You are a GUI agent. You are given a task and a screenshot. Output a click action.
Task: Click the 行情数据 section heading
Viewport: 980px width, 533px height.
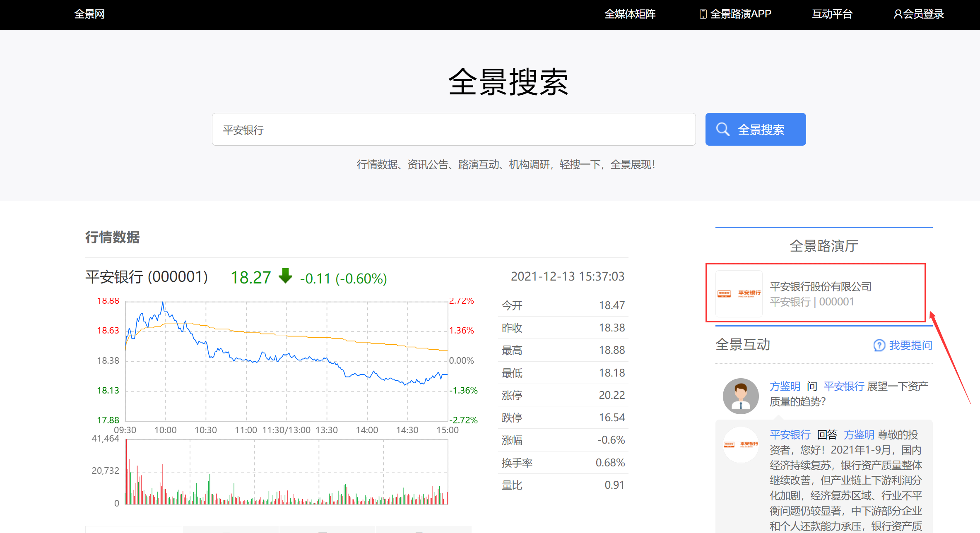(113, 237)
